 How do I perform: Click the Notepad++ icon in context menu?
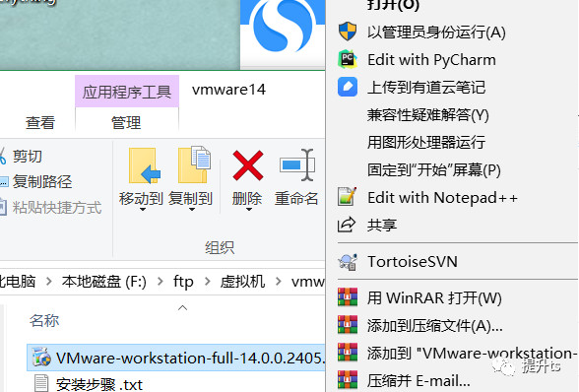(347, 197)
